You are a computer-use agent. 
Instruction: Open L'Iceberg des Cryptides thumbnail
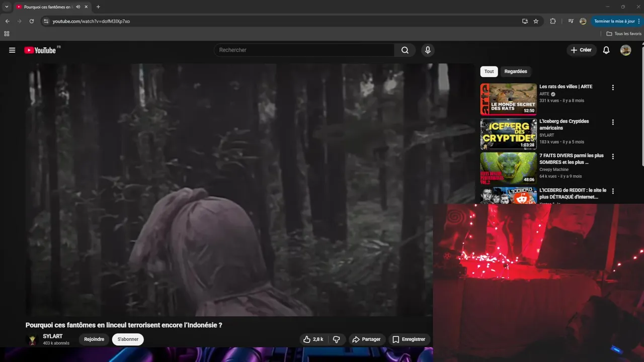tap(508, 134)
